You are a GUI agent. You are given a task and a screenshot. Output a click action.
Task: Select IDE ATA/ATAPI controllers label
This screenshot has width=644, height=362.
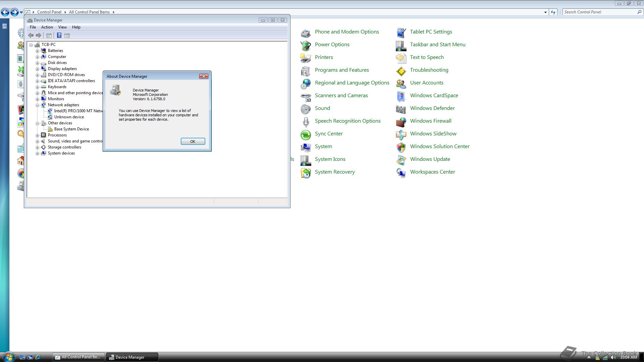71,81
